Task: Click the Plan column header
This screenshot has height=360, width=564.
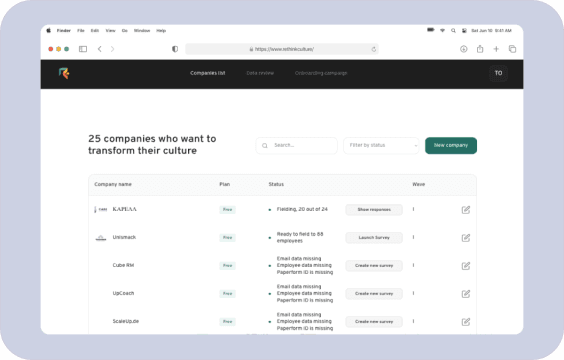Action: 224,184
